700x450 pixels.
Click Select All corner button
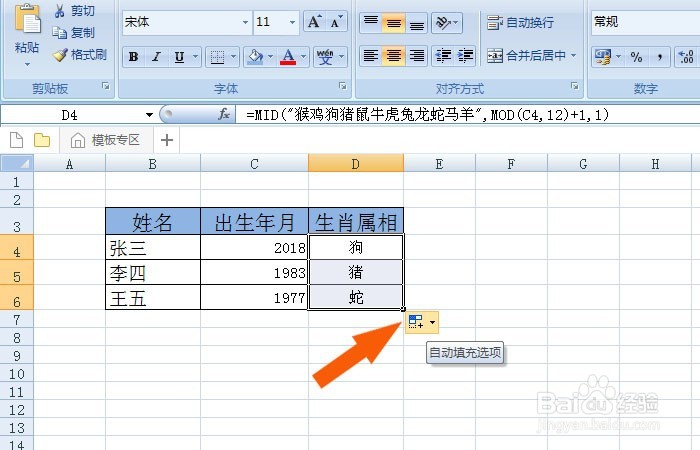coord(17,164)
